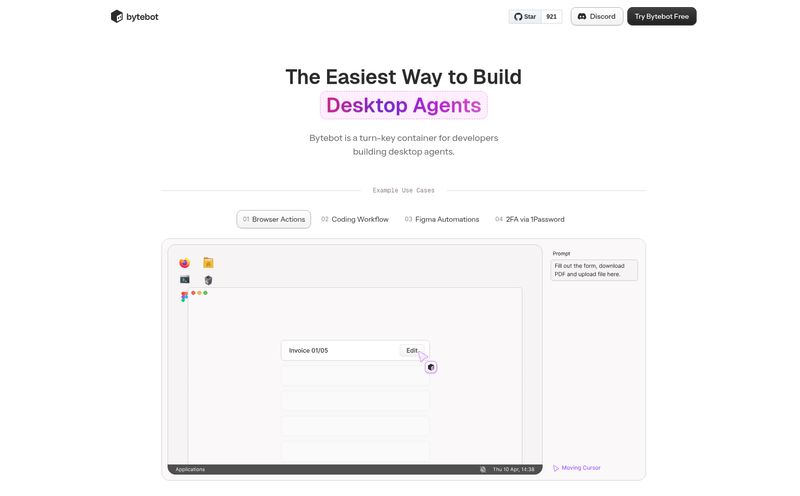Image resolution: width=800 pixels, height=496 pixels.
Task: Launch the terminal icon in demo desktop
Action: [185, 279]
